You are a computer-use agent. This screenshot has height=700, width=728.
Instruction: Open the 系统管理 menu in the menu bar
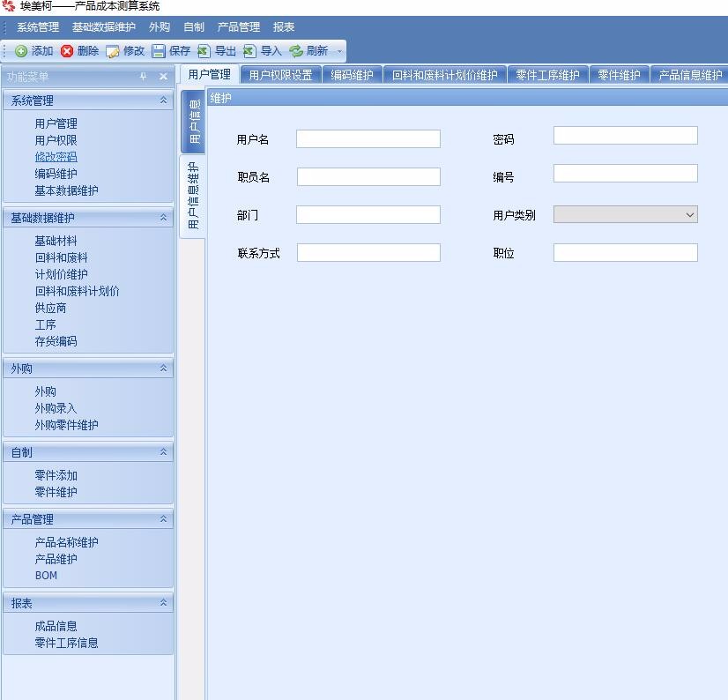point(38,27)
